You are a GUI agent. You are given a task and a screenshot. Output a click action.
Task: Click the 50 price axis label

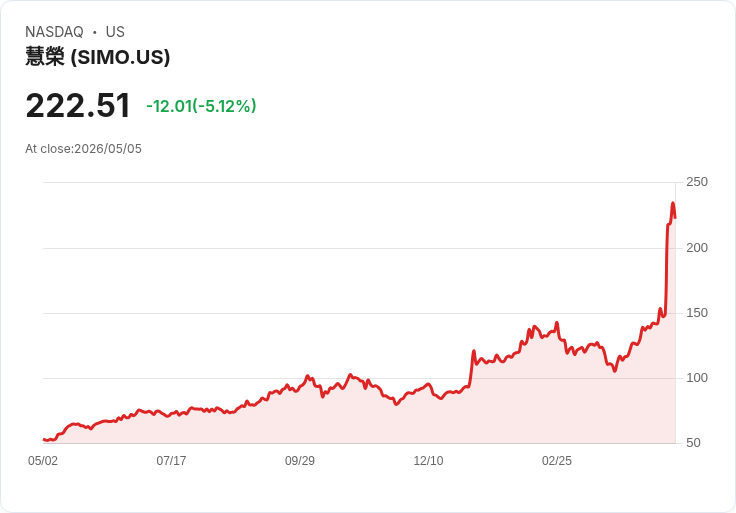point(693,443)
